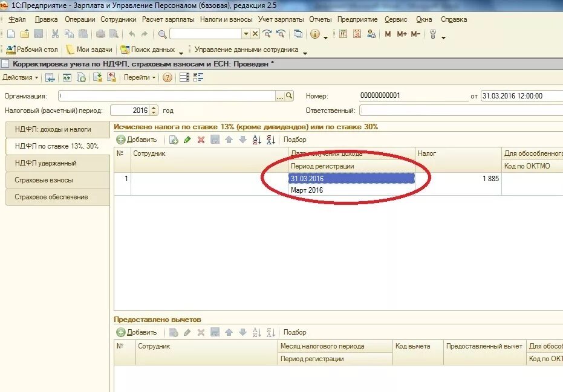
Task: Click the checklist settings icon in document toolbar
Action: [x=198, y=77]
